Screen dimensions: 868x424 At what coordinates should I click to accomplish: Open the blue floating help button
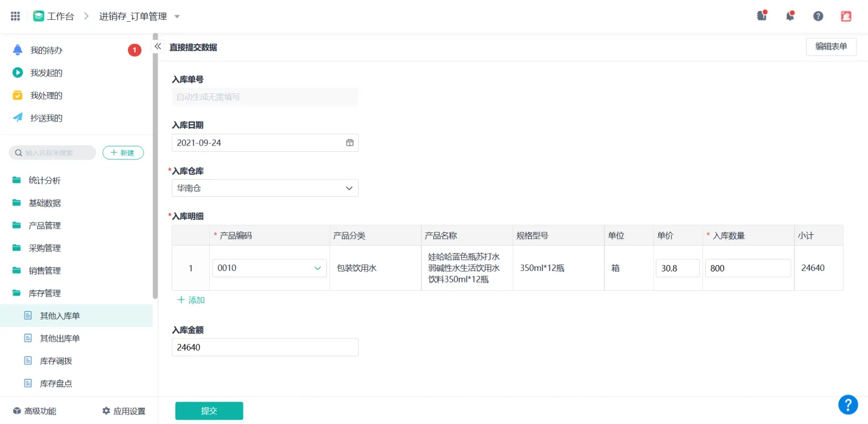(x=848, y=405)
